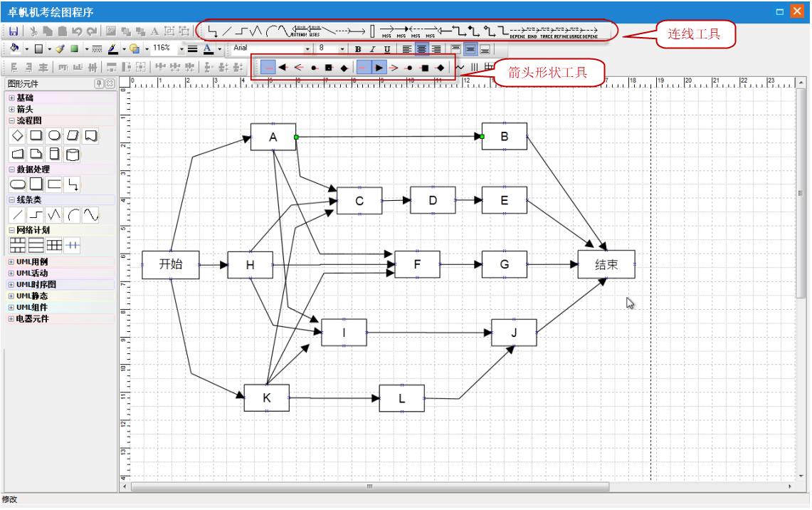Click the line color pen swatch

coord(112,48)
